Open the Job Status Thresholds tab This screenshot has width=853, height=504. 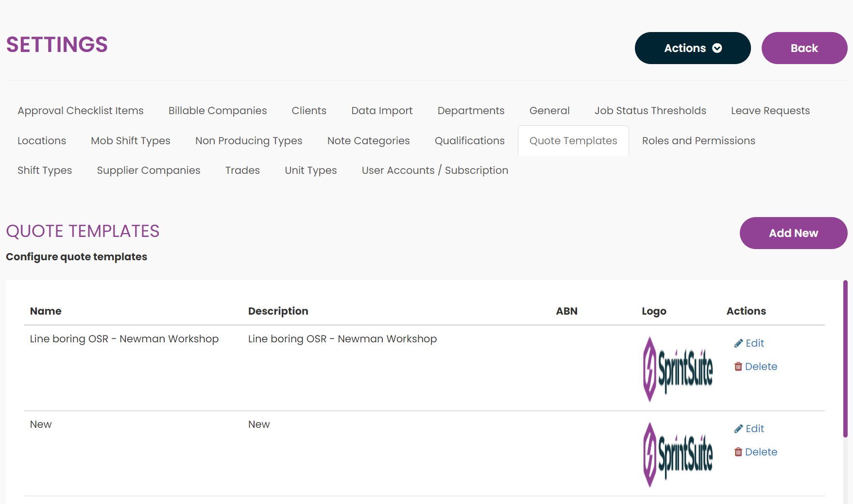click(x=650, y=111)
